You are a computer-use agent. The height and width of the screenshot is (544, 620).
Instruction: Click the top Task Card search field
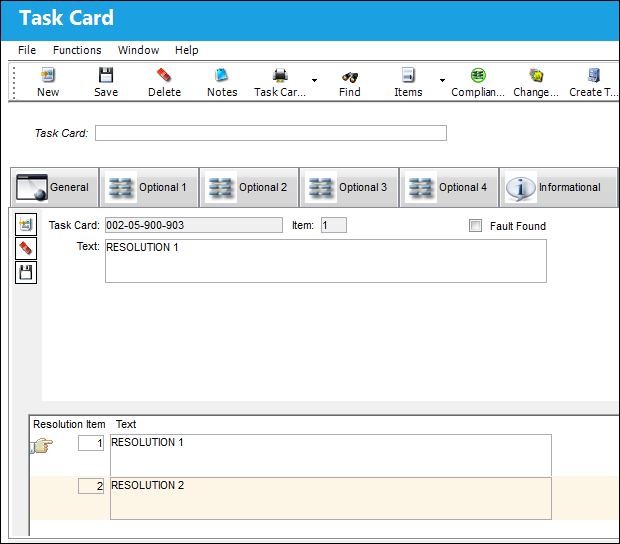pyautogui.click(x=271, y=133)
